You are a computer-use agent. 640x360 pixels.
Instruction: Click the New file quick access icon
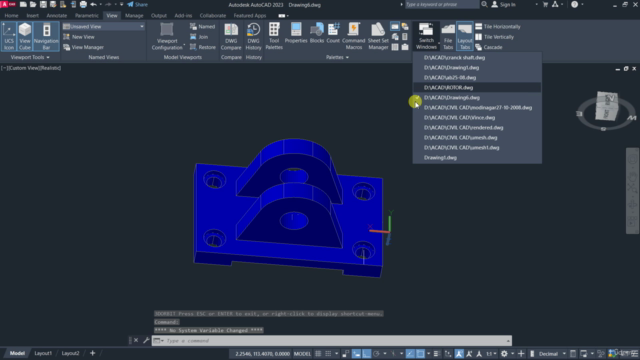pyautogui.click(x=23, y=4)
